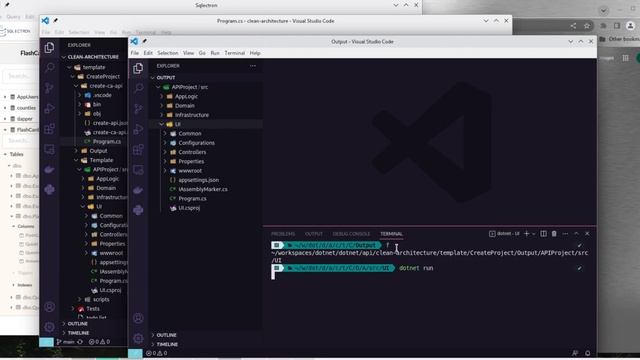This screenshot has height=360, width=640.
Task: Open appsettings.json in Output window
Action: click(199, 180)
